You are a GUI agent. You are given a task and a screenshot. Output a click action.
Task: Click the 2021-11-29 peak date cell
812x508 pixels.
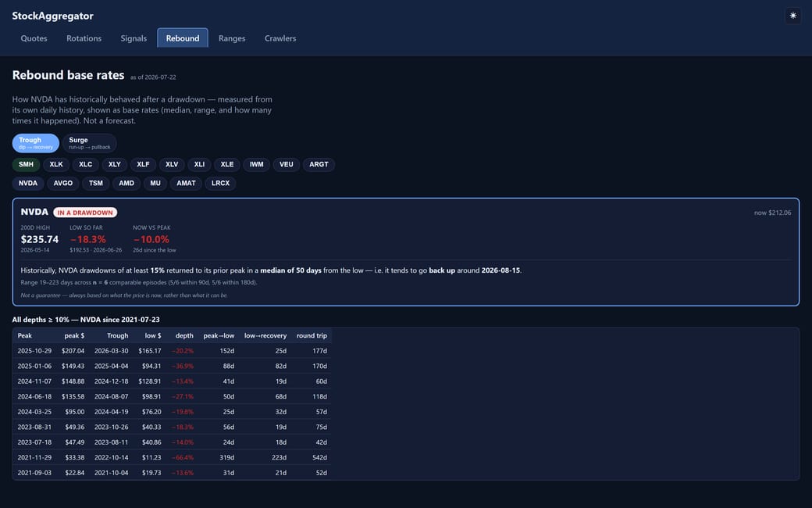pyautogui.click(x=34, y=458)
